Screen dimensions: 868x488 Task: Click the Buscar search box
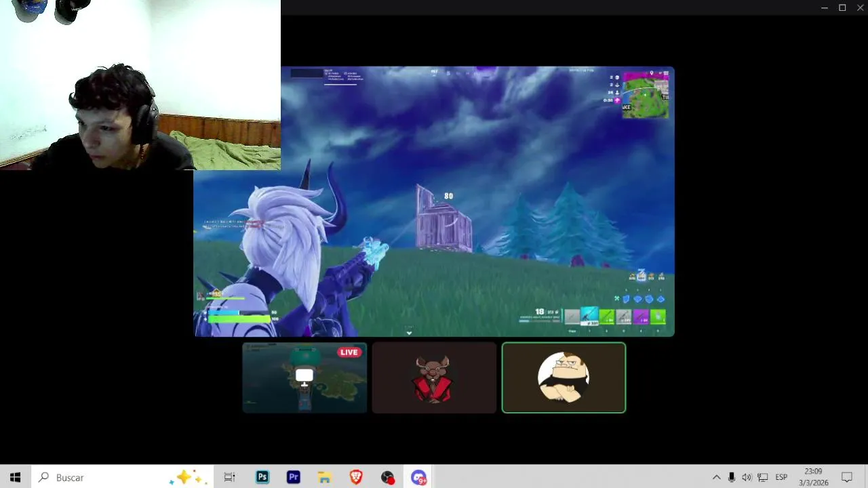click(x=122, y=477)
